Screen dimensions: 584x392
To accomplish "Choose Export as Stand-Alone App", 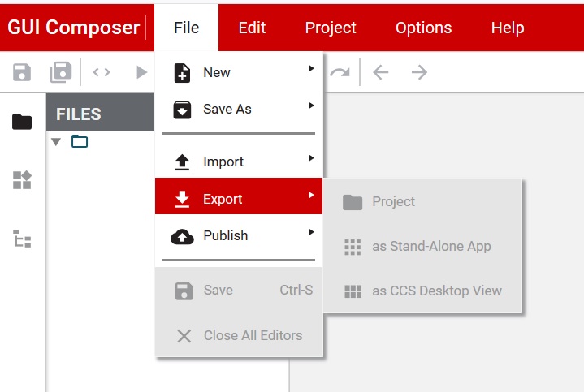I will click(430, 246).
